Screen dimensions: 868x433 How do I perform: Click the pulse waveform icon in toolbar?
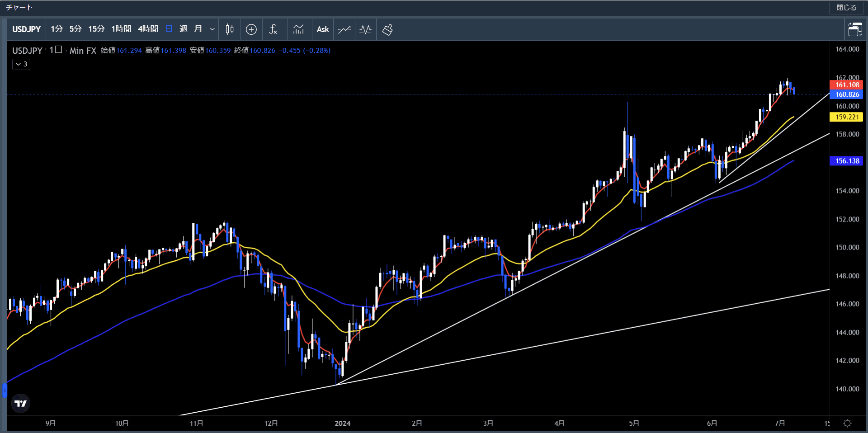click(x=366, y=29)
